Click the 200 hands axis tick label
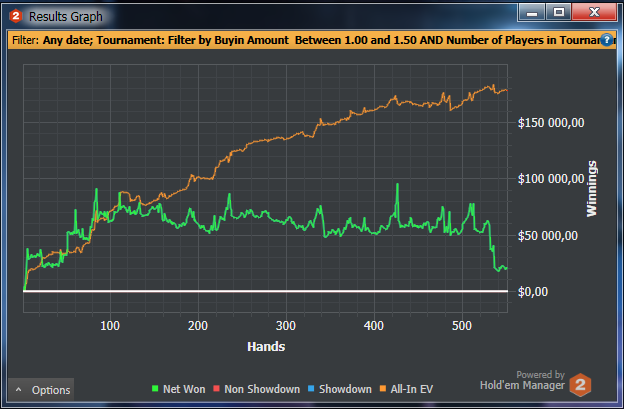 [198, 326]
